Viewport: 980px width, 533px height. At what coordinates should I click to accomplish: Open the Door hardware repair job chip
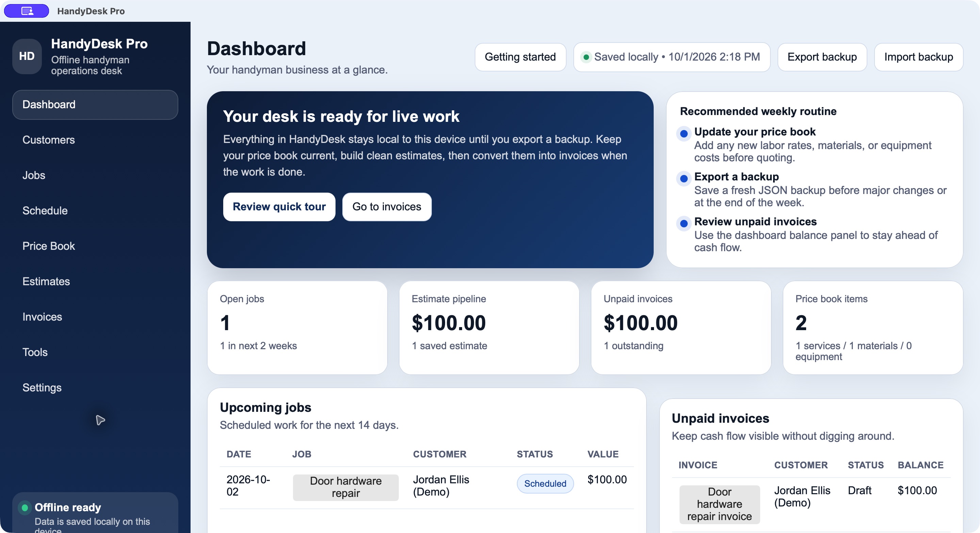[x=345, y=487]
